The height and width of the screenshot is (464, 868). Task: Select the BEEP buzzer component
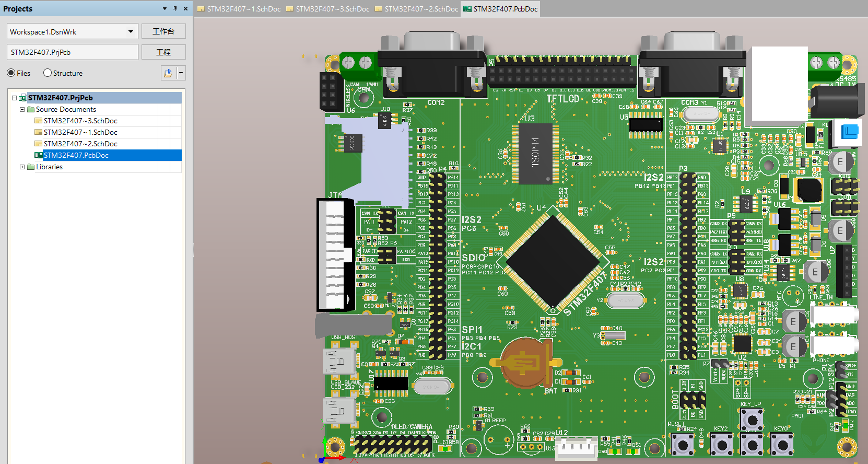coord(499,439)
